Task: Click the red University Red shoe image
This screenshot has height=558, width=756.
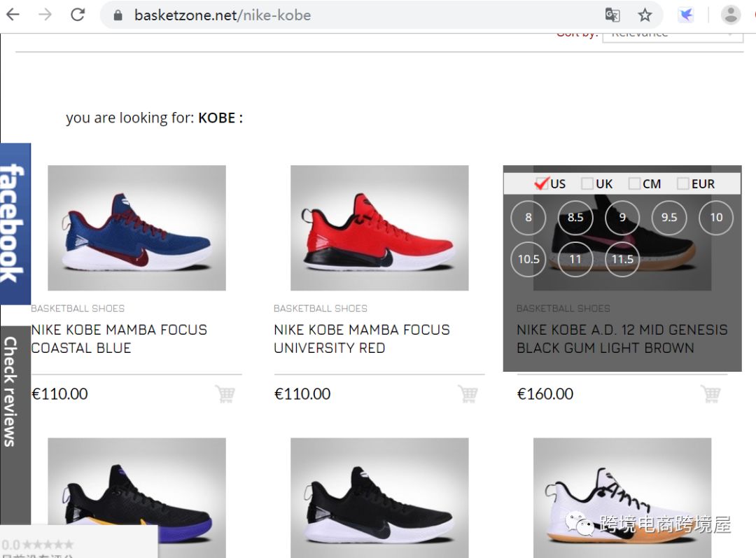Action: click(379, 228)
